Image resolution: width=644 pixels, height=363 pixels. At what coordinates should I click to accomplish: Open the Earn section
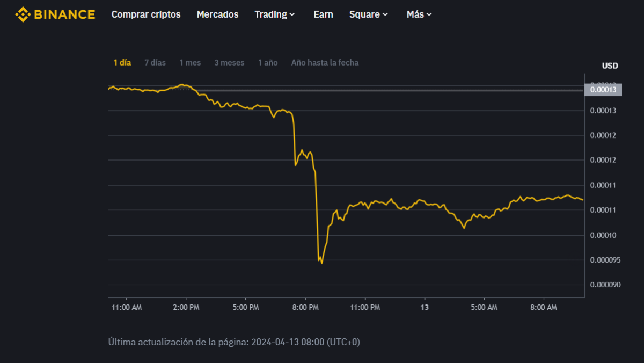[323, 14]
